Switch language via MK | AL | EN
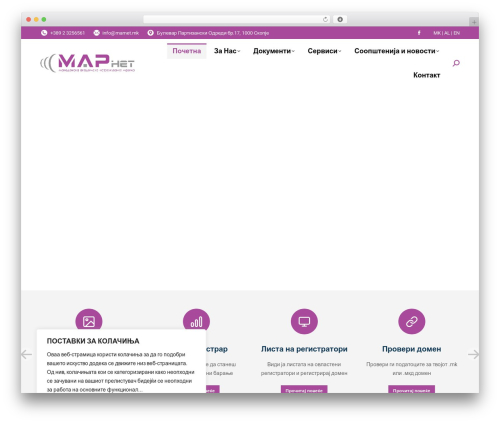 447,33
